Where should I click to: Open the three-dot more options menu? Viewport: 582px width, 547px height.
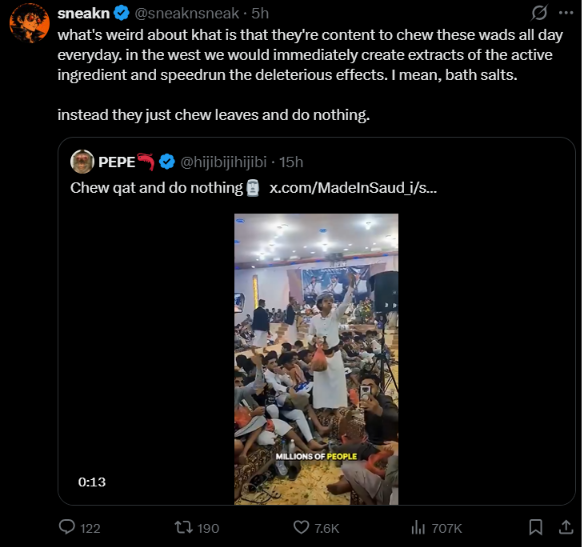tap(566, 13)
